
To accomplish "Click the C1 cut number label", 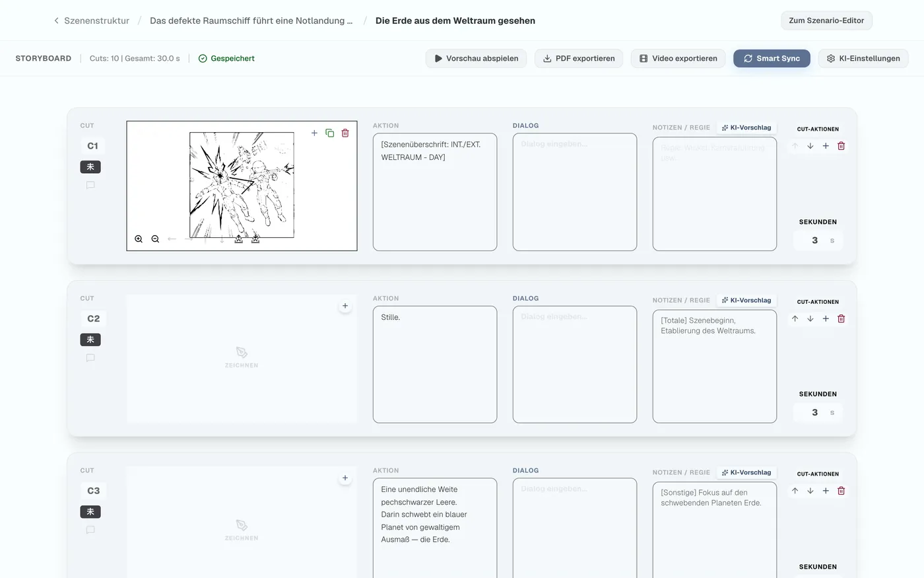I will (x=92, y=146).
